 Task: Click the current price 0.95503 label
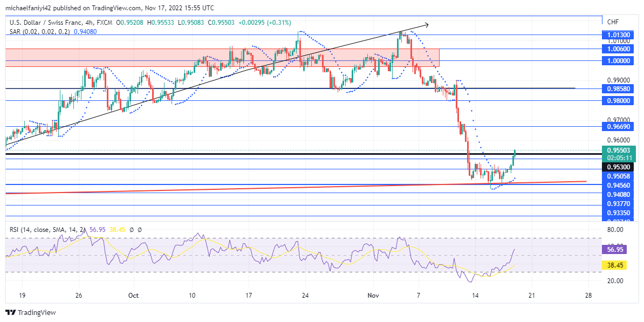[x=619, y=150]
